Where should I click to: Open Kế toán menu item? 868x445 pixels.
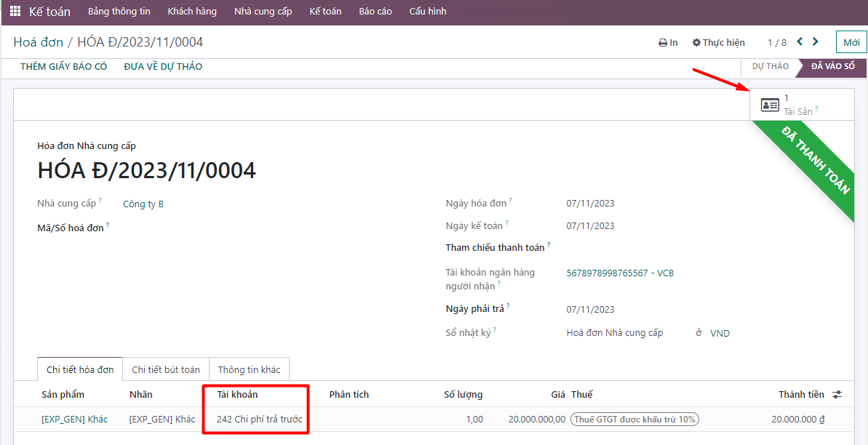tap(325, 12)
